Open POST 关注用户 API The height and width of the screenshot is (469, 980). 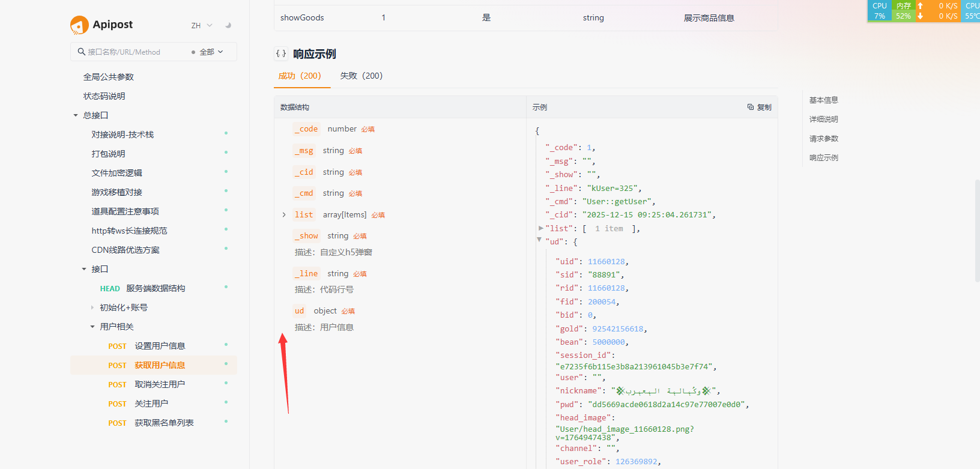[138, 404]
